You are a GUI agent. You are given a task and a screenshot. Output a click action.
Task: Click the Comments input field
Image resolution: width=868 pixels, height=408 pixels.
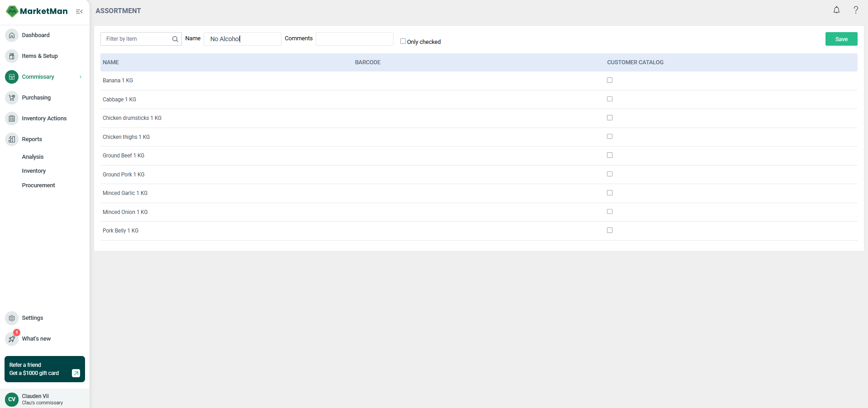354,39
